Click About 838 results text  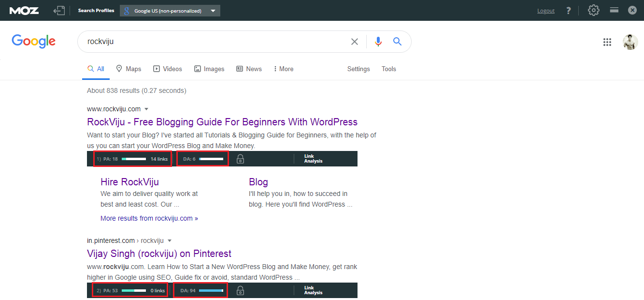tap(136, 90)
